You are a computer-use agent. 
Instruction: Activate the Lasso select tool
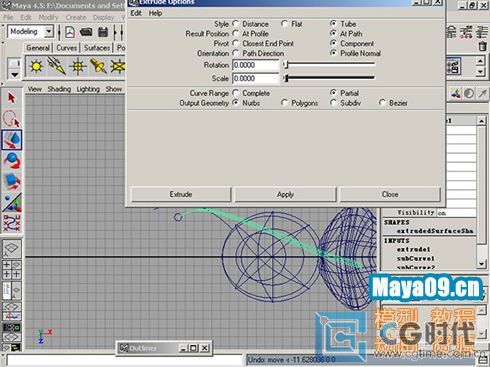[x=12, y=119]
